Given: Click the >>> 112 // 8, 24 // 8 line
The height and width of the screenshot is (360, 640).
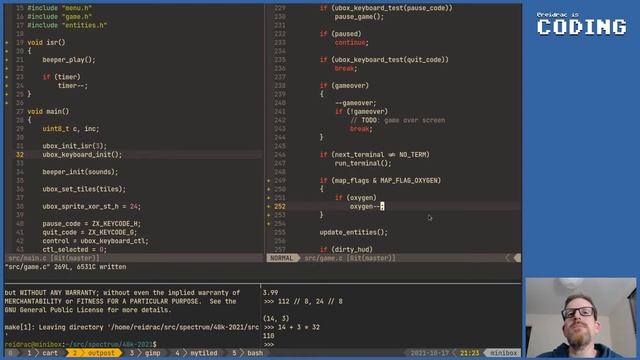Looking at the screenshot, I should click(303, 302).
